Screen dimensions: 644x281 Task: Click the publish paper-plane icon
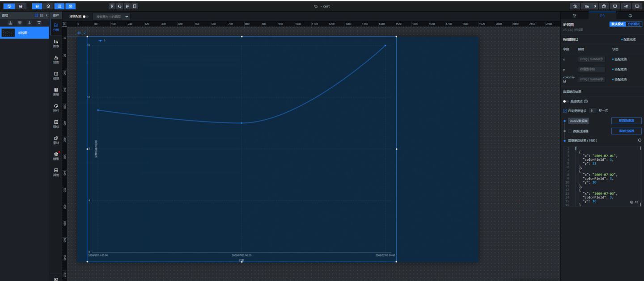pos(626,6)
